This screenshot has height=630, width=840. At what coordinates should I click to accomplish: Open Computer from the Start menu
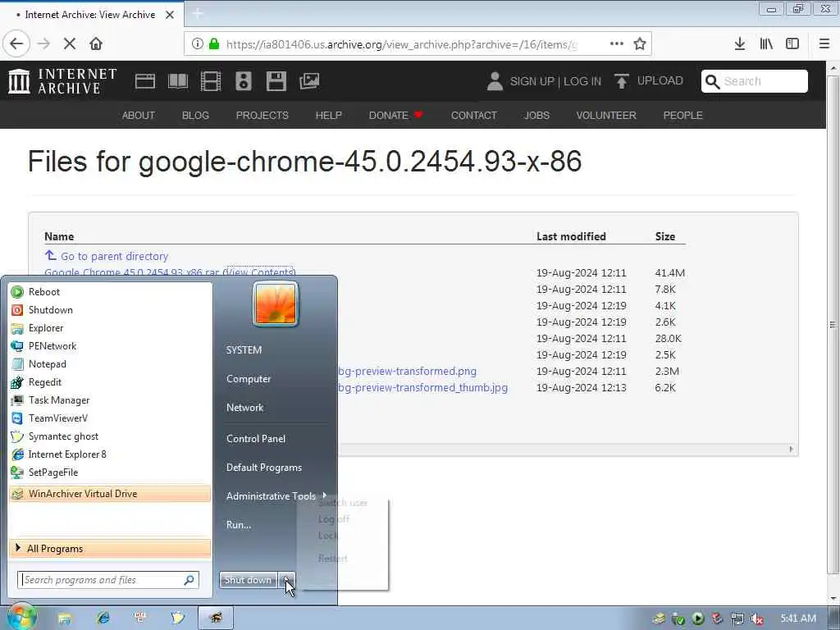click(249, 379)
